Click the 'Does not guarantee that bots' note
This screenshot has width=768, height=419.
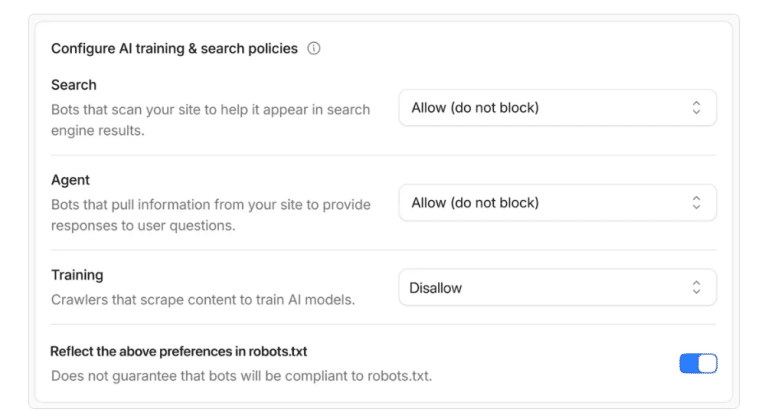tap(241, 376)
